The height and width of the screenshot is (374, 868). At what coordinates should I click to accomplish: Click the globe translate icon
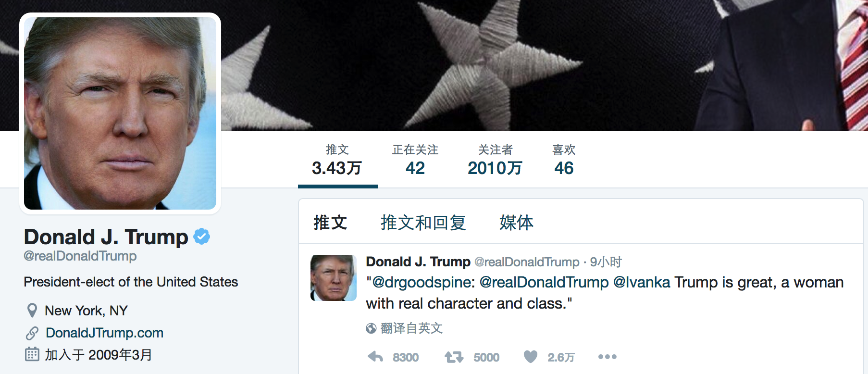click(x=371, y=328)
